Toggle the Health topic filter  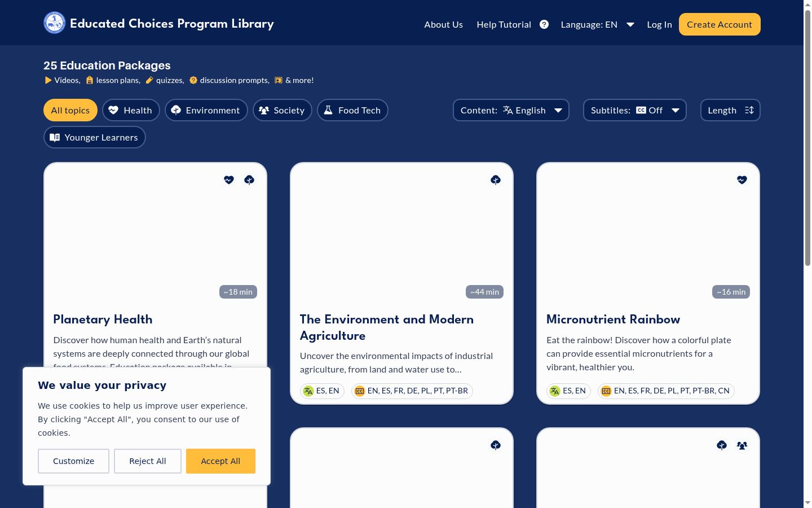click(131, 110)
